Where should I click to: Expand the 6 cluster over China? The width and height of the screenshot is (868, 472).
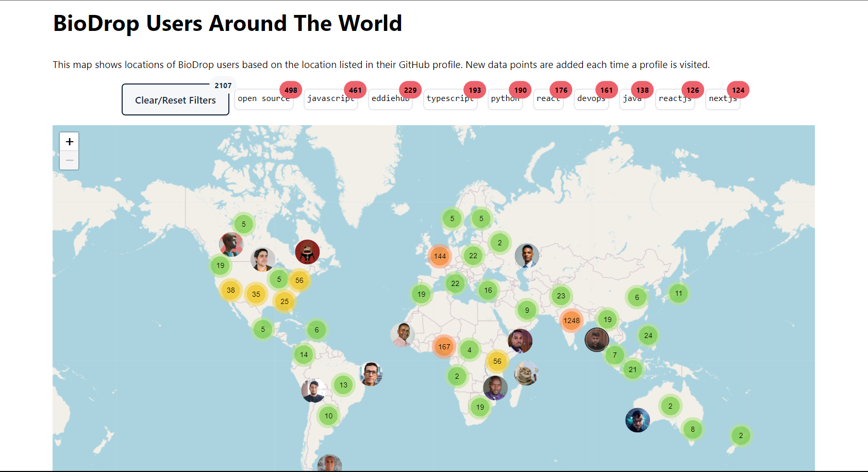click(637, 297)
